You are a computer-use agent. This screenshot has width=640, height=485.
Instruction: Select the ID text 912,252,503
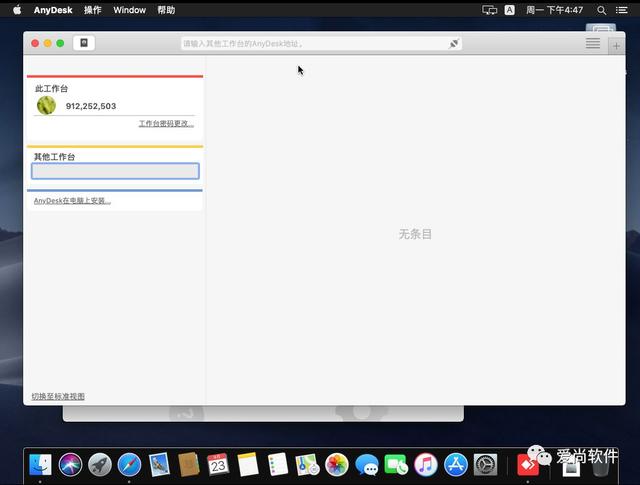91,106
